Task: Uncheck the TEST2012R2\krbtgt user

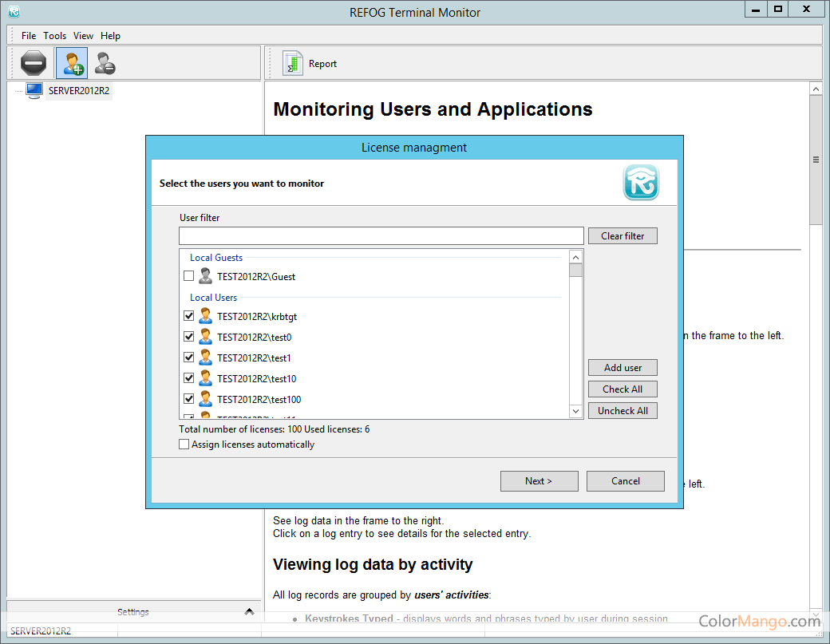Action: coord(188,316)
